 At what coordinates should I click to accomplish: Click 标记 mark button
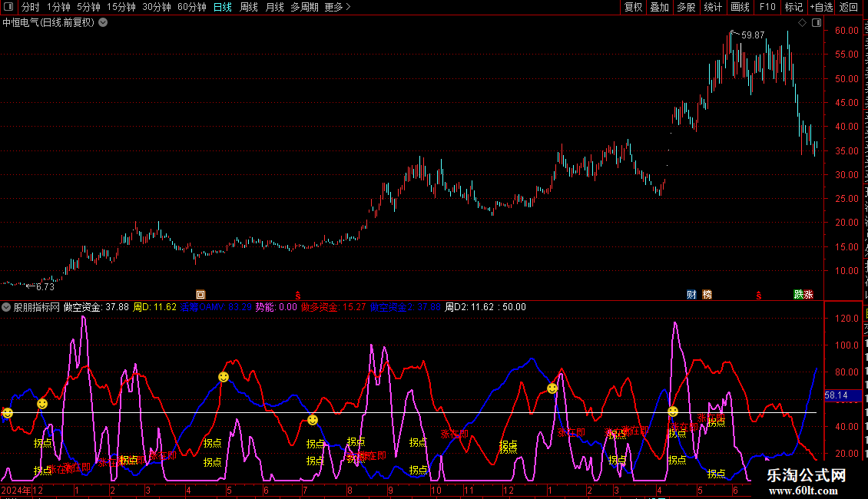pyautogui.click(x=793, y=7)
